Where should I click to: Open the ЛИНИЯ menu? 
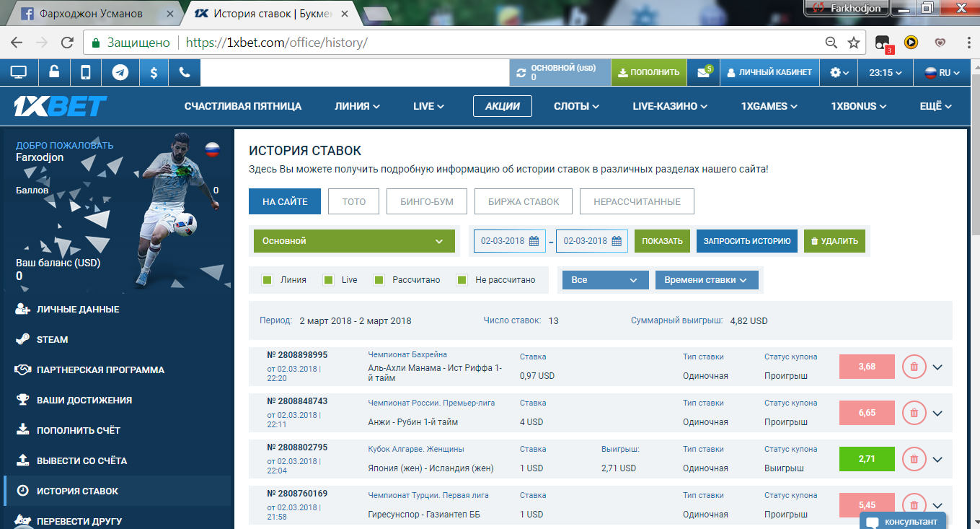coord(358,106)
